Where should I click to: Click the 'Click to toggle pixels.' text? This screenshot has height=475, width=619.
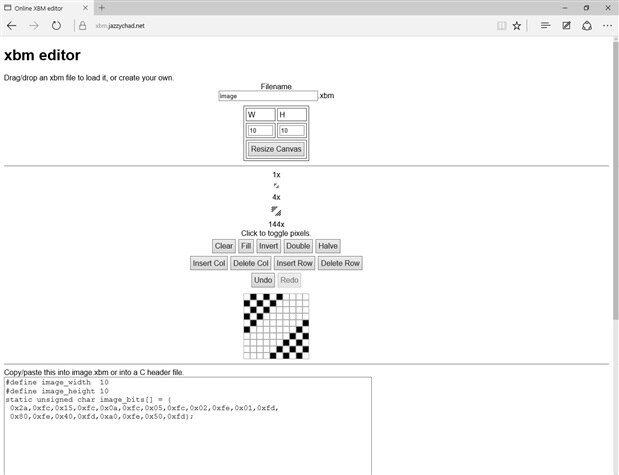pos(276,233)
